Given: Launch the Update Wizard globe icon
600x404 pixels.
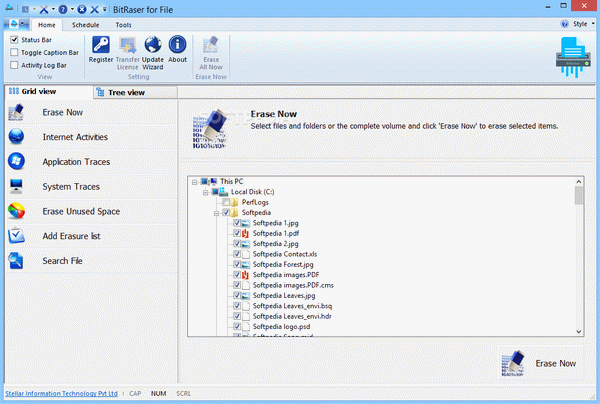Looking at the screenshot, I should point(153,45).
